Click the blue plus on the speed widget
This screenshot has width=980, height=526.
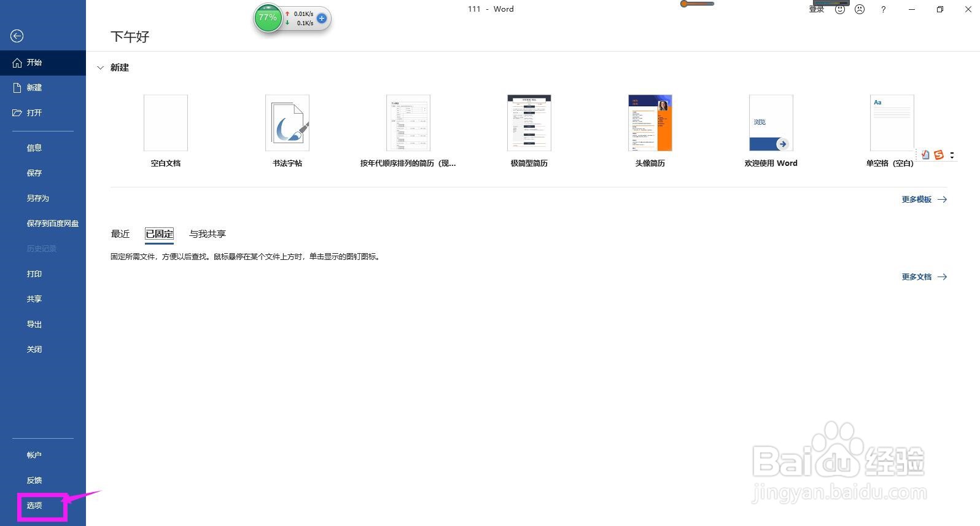pyautogui.click(x=321, y=18)
